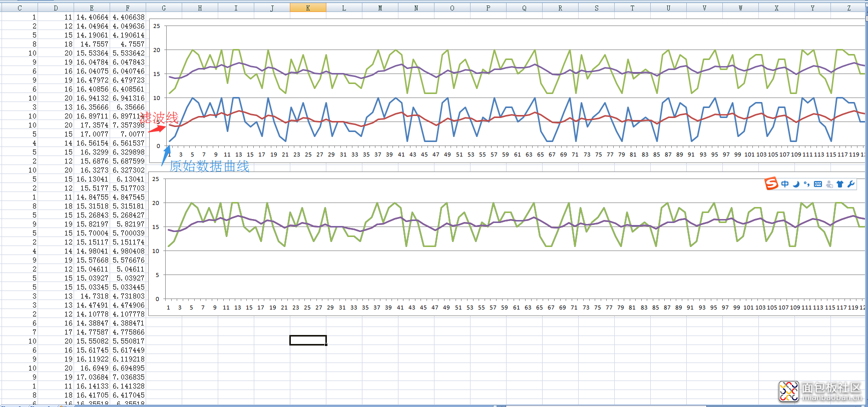
Task: Select cell containing 14.04964
Action: coord(92,26)
